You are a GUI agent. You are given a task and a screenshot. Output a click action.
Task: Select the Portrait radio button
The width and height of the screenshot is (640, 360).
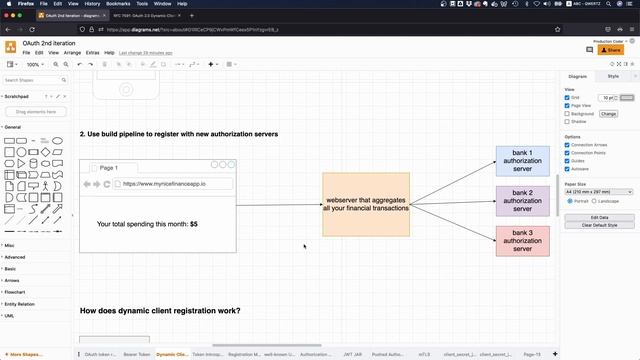click(570, 201)
